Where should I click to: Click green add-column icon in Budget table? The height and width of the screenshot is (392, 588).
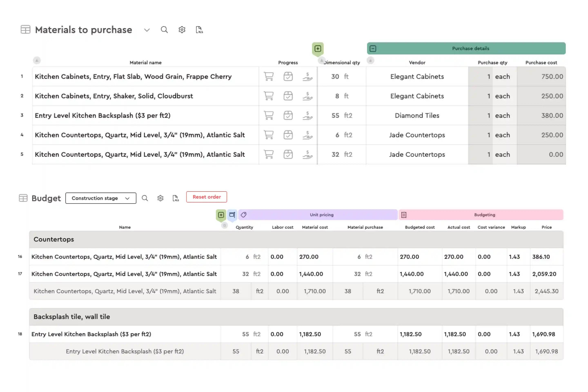(221, 215)
